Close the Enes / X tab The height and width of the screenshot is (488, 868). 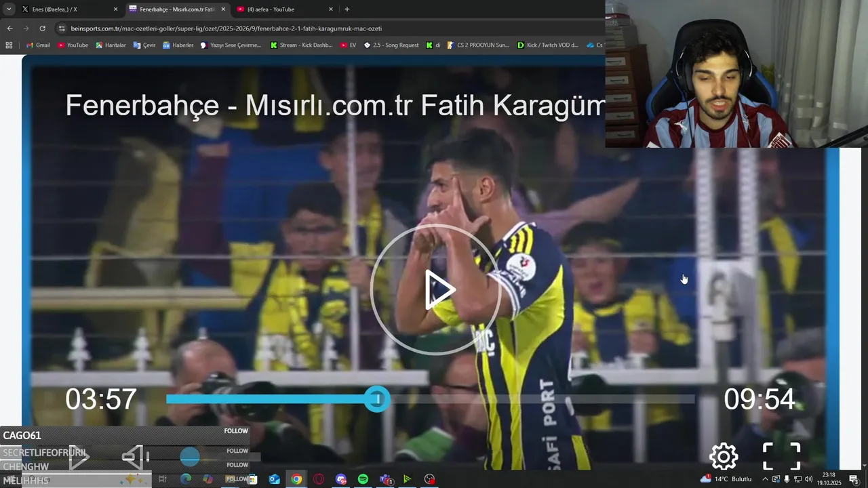pyautogui.click(x=115, y=9)
